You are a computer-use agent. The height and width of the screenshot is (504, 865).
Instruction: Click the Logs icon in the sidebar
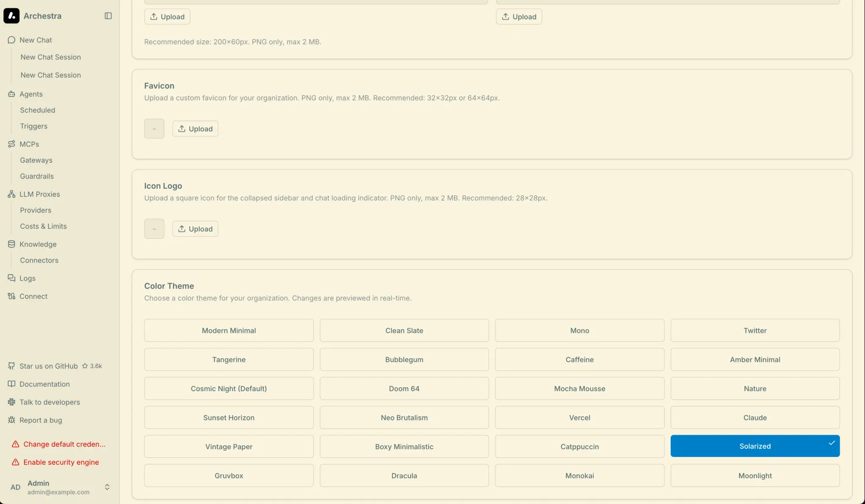(x=11, y=278)
